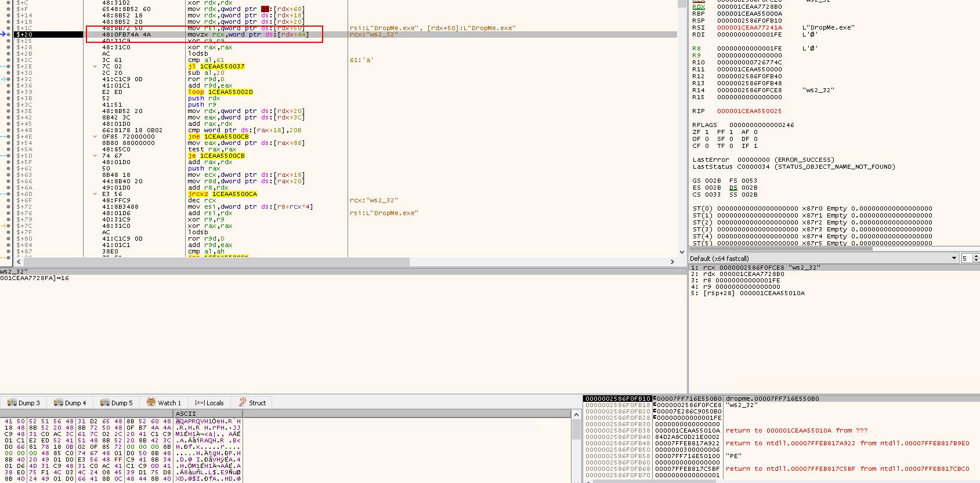
Task: Select stack row return to 000001CEAA55010A
Action: click(780, 431)
